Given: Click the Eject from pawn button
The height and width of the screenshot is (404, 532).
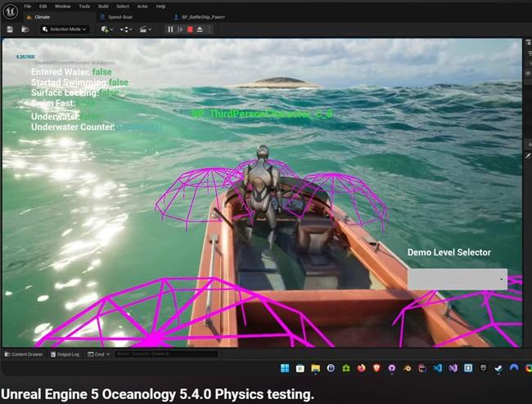Looking at the screenshot, I should 200,29.
